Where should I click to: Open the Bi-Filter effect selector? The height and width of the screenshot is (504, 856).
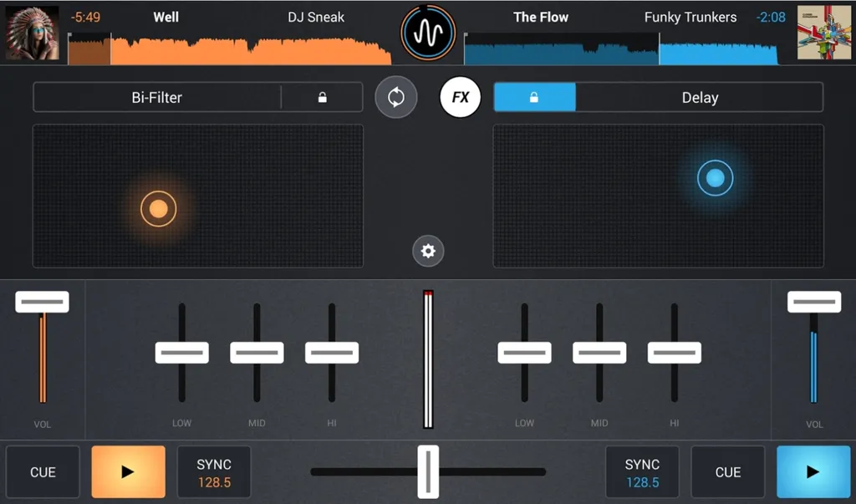(156, 97)
